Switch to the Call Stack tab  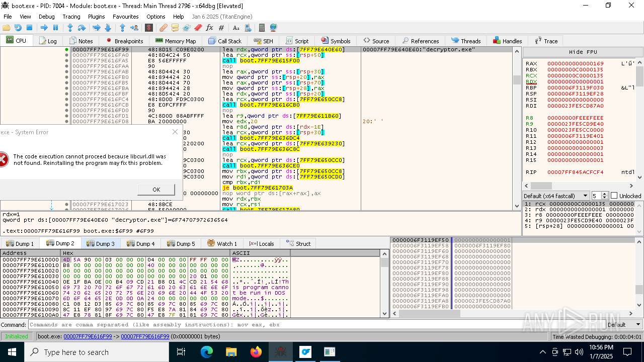(x=224, y=41)
